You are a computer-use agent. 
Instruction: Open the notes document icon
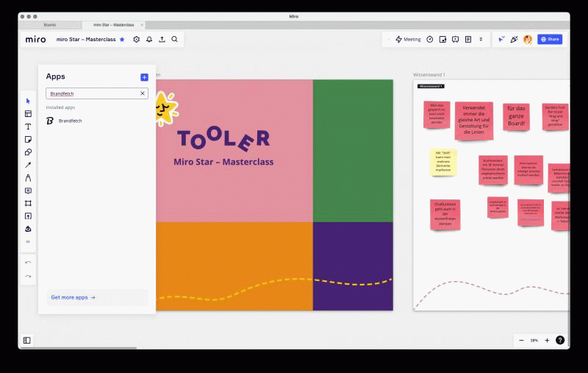click(x=468, y=40)
